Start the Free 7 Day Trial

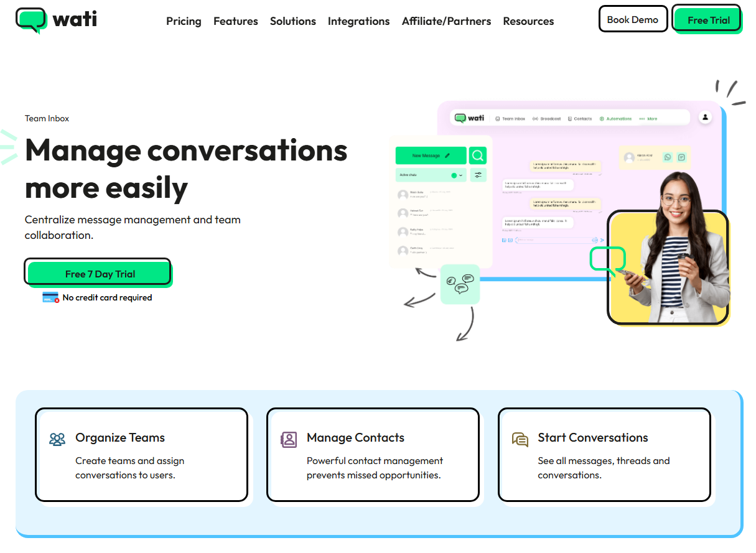[x=100, y=274]
